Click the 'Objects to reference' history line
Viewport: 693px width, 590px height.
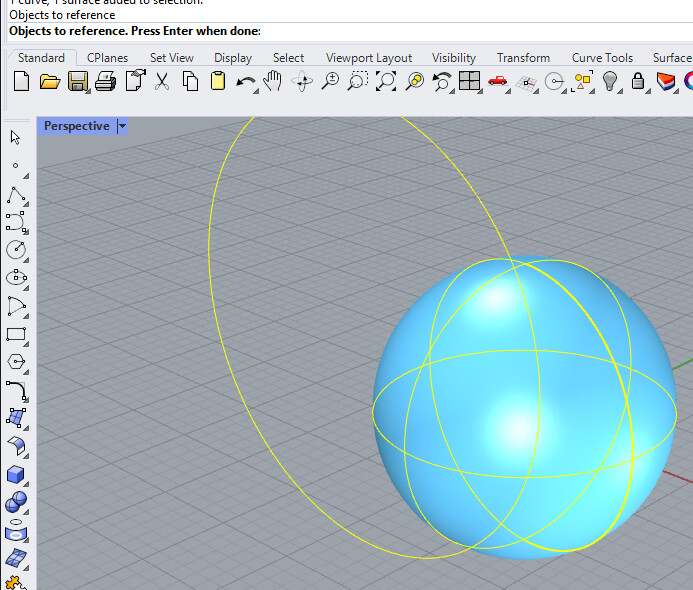[62, 15]
